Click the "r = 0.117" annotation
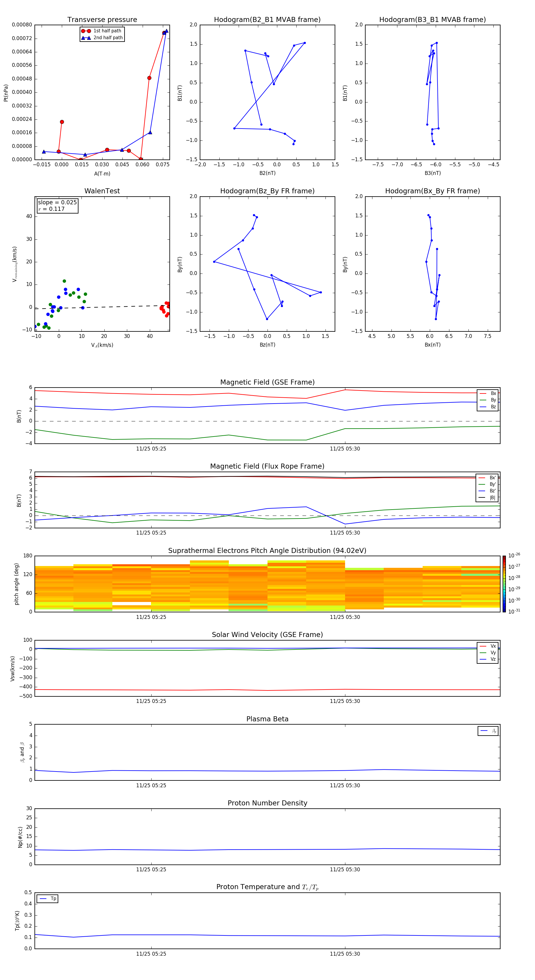This screenshot has width=535, height=980. (x=51, y=209)
